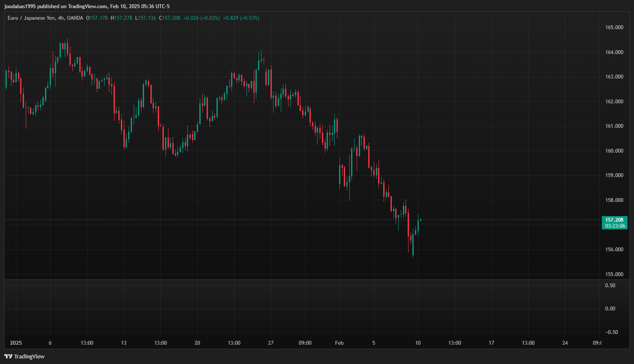This screenshot has width=634, height=364.
Task: Click the 0.50 indicator scale label
Action: pos(610,286)
